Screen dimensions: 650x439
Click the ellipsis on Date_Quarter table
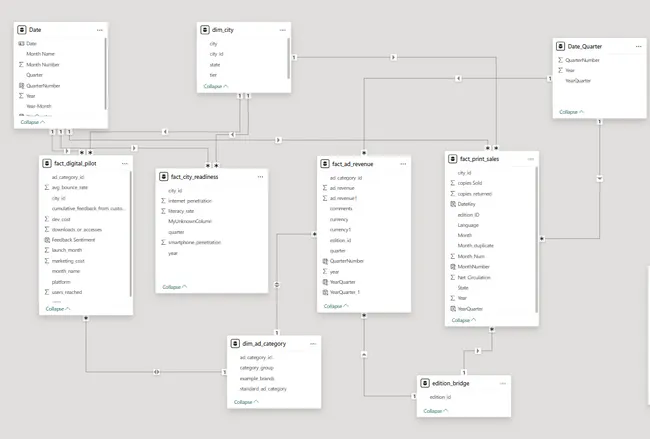[624, 46]
